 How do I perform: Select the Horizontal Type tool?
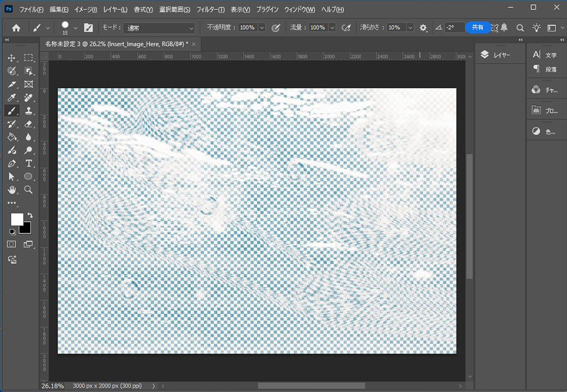click(29, 164)
